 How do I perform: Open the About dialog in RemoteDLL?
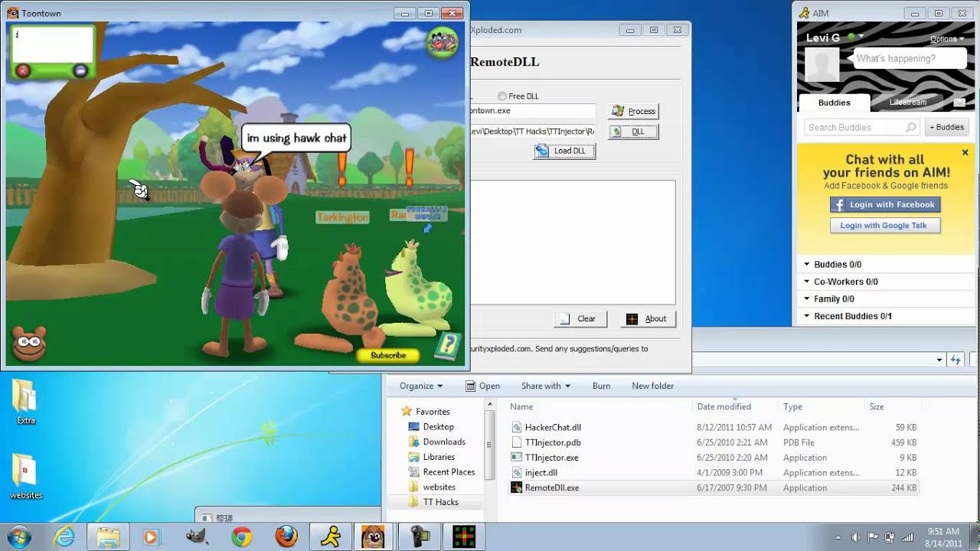[x=647, y=318]
